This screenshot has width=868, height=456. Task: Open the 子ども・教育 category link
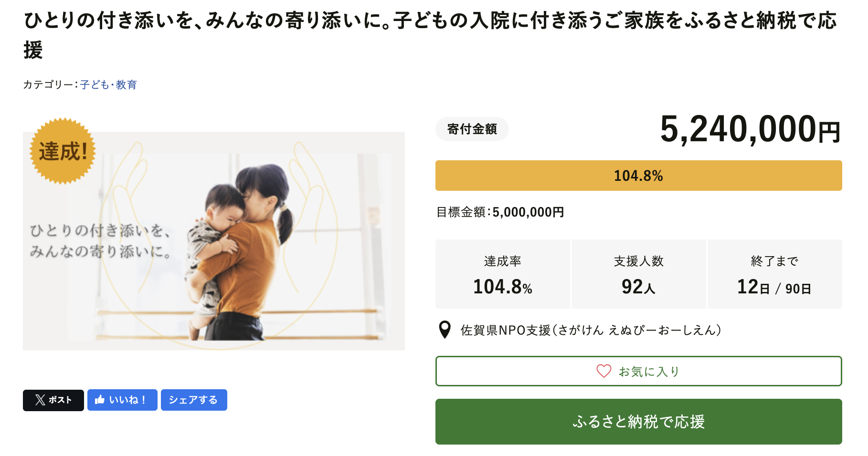[108, 85]
